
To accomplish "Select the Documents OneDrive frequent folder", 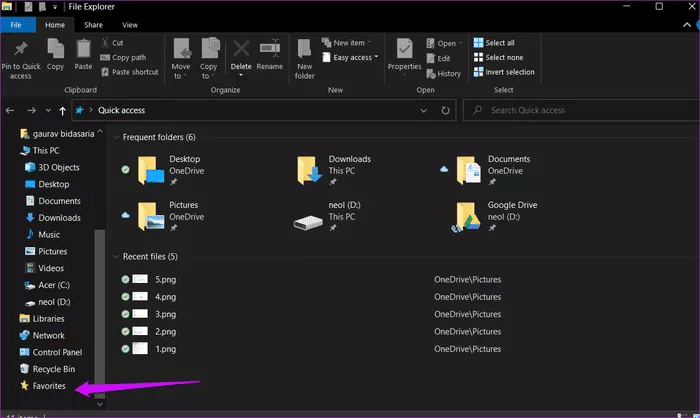I will 484,170.
